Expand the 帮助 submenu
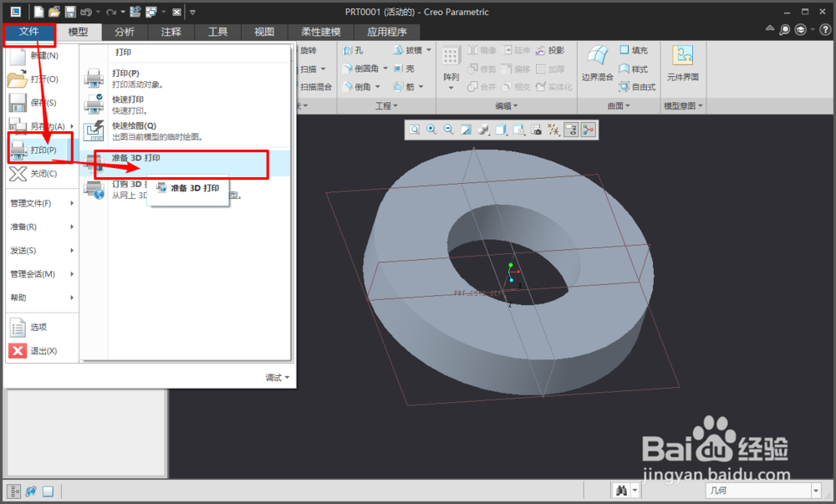The image size is (836, 504). 42,298
